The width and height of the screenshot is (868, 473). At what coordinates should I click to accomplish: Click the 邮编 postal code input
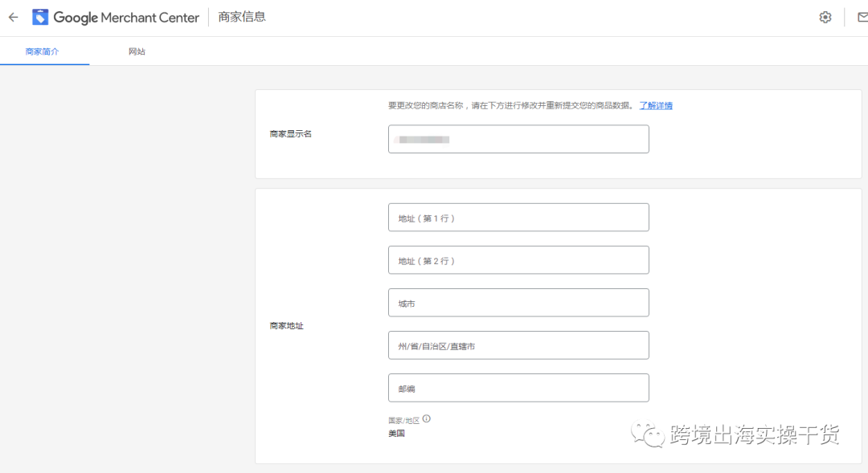(x=518, y=387)
